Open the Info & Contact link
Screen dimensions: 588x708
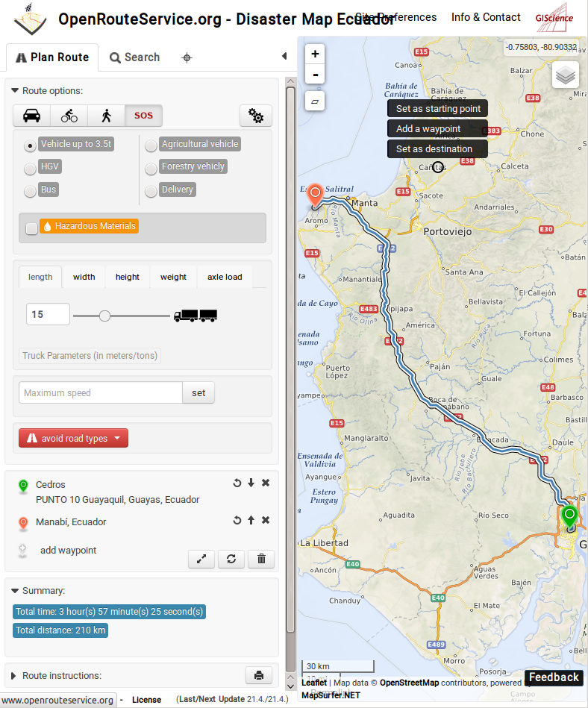click(x=486, y=17)
